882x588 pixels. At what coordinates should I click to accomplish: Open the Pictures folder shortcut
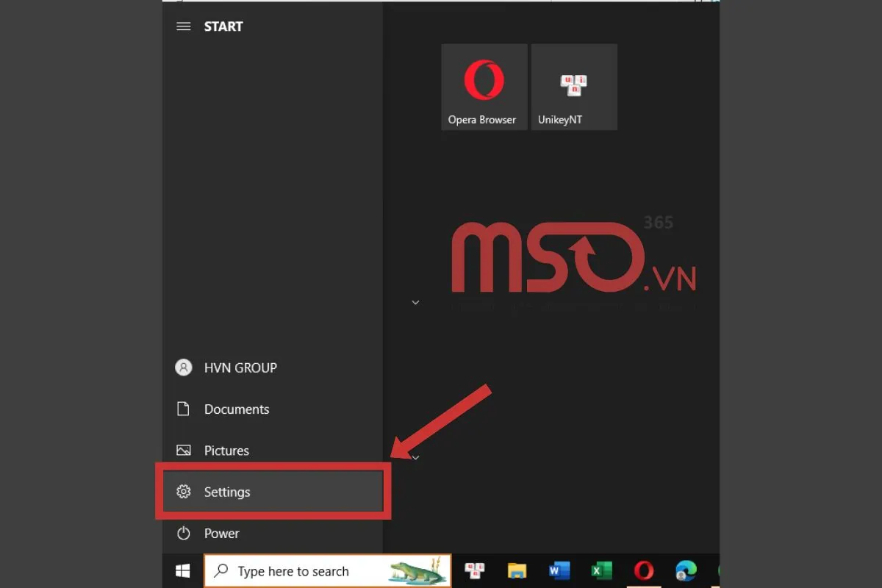(226, 451)
